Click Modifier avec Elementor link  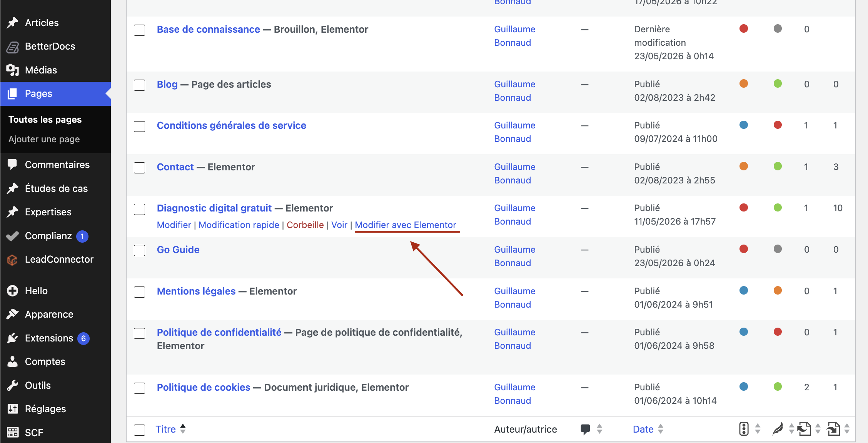[x=406, y=225]
